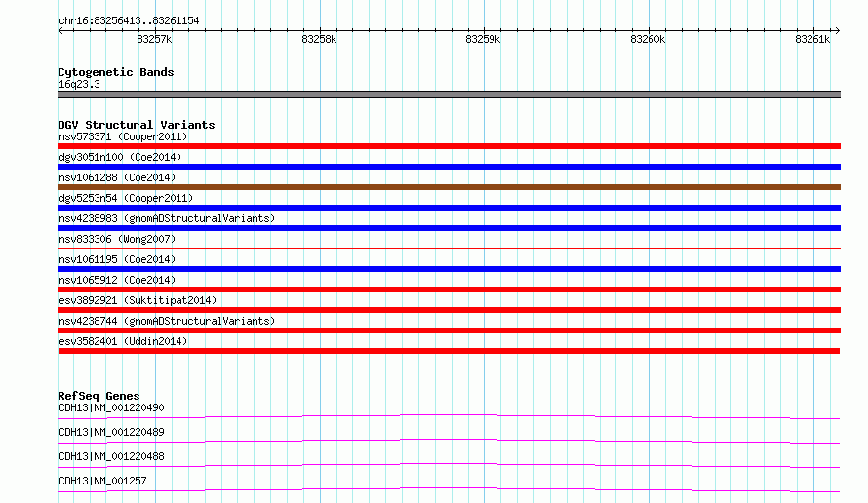The image size is (868, 503).
Task: Click the thin red nsv833306 variant line
Action: point(449,248)
